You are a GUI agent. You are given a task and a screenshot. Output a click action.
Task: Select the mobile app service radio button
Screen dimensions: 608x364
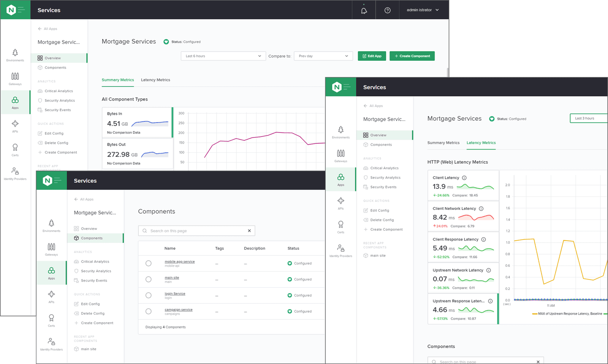coord(149,263)
